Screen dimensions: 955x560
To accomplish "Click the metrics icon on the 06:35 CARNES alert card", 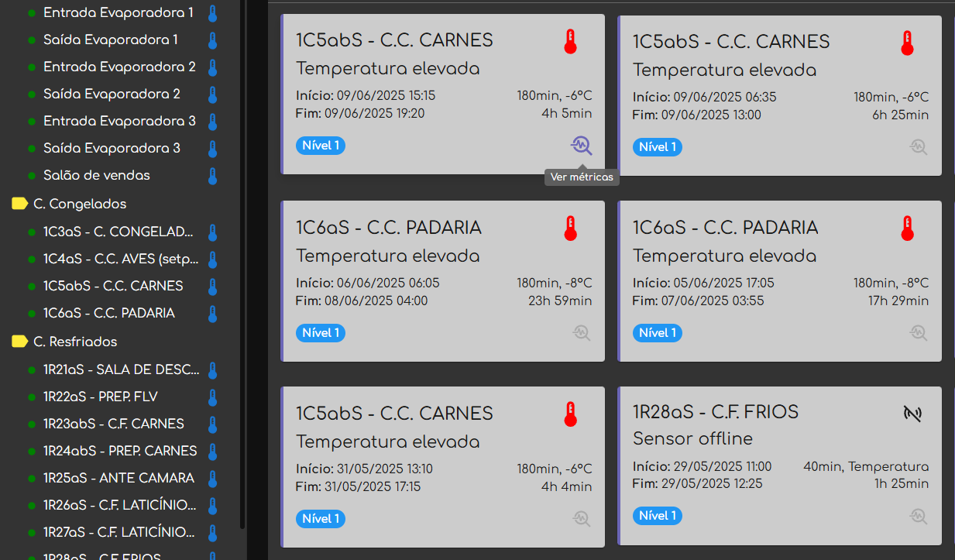I will pos(918,146).
